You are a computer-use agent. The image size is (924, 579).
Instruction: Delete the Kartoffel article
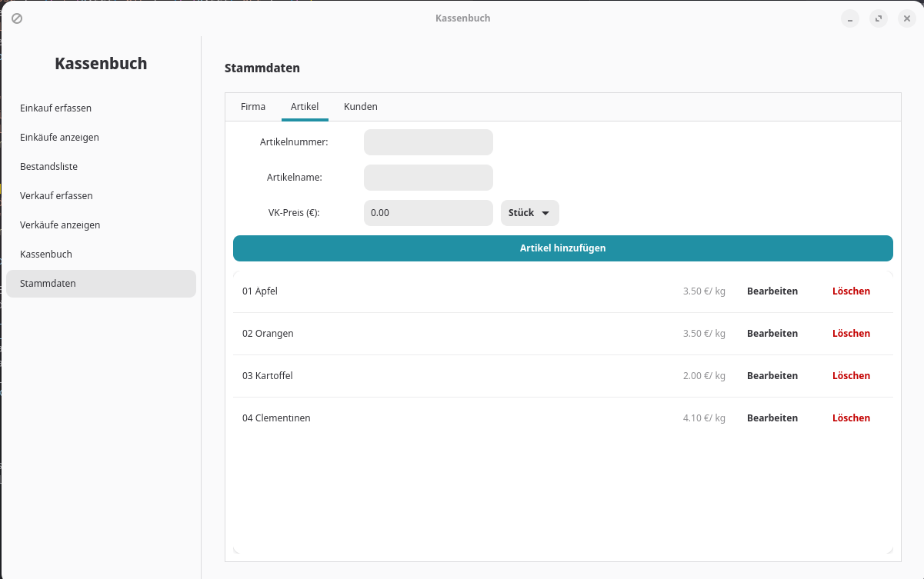click(x=851, y=376)
